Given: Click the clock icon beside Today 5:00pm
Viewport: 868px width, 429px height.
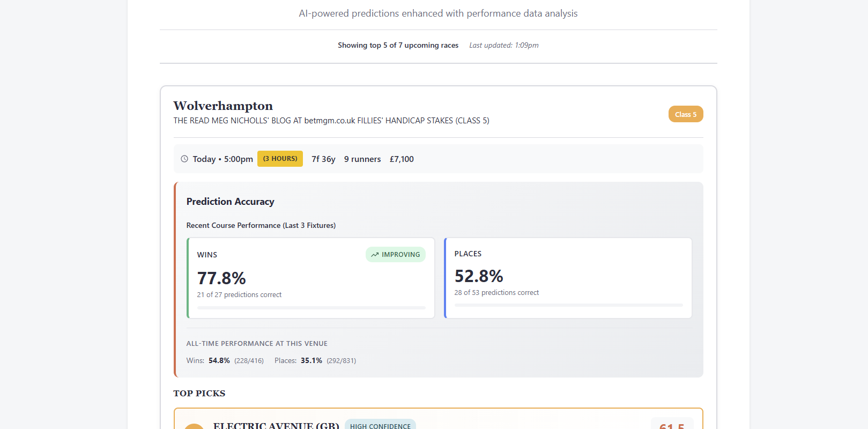Looking at the screenshot, I should click(184, 159).
